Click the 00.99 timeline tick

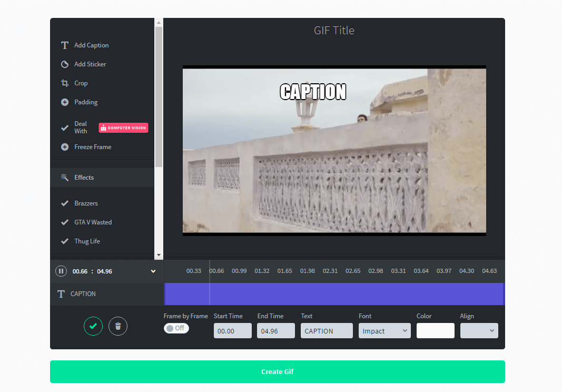click(239, 271)
